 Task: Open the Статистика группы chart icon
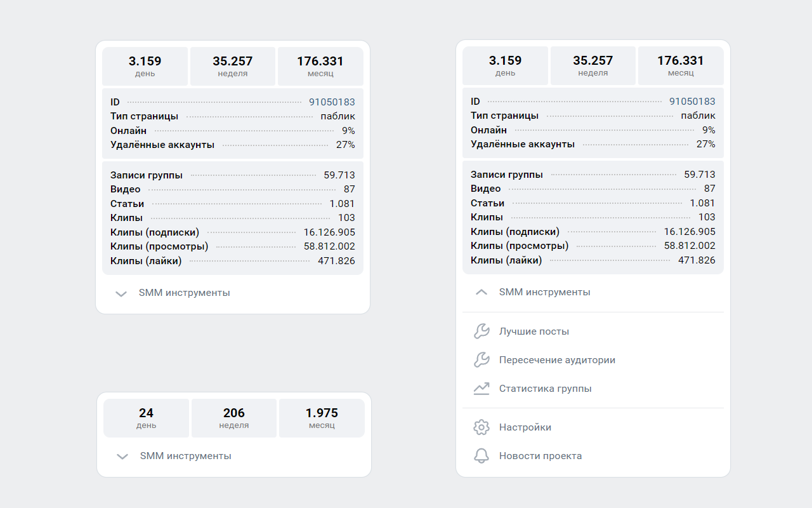(x=481, y=388)
